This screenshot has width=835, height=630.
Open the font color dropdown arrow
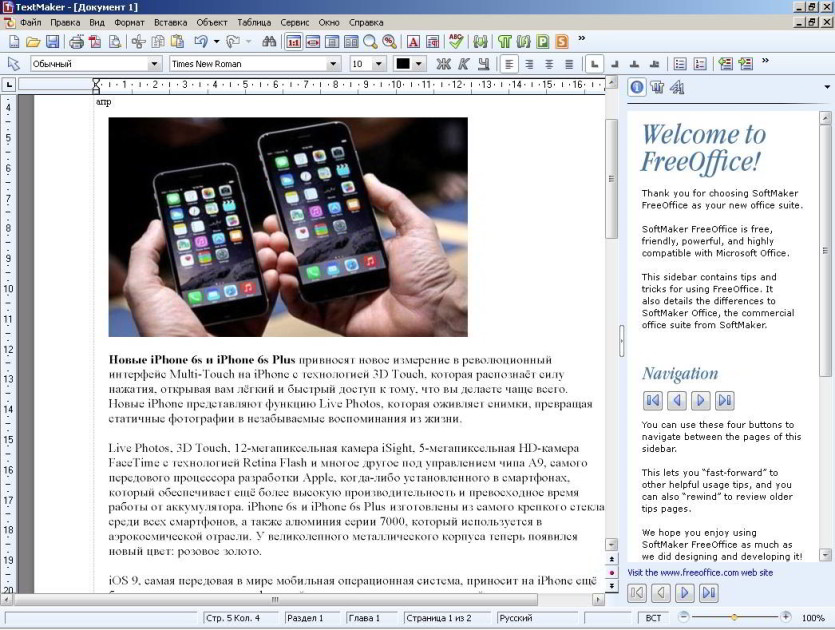pos(419,64)
